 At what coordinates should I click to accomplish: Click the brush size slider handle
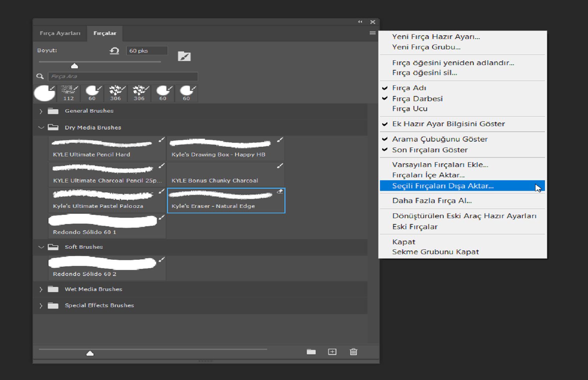(74, 66)
